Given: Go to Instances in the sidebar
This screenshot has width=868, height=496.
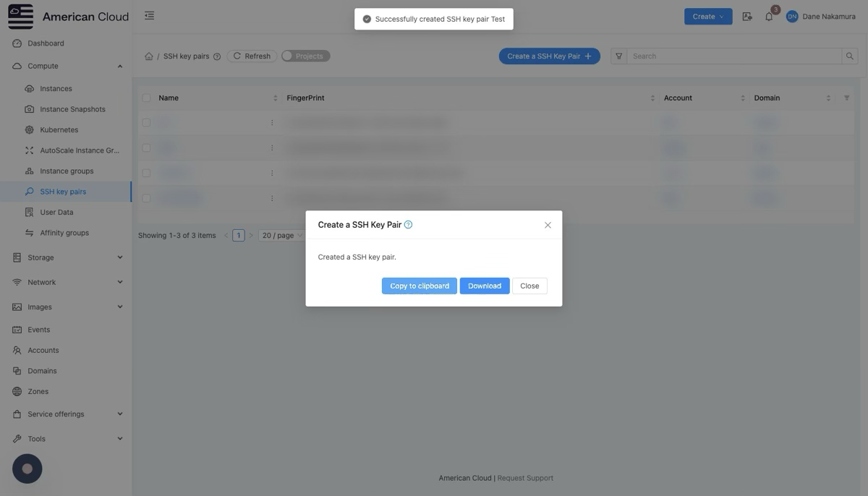Looking at the screenshot, I should tap(56, 89).
